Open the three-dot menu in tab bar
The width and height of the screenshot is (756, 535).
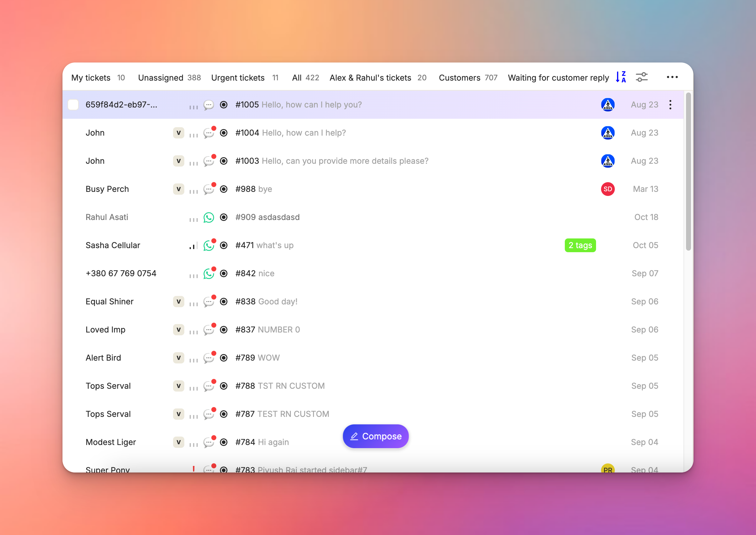[x=672, y=77]
